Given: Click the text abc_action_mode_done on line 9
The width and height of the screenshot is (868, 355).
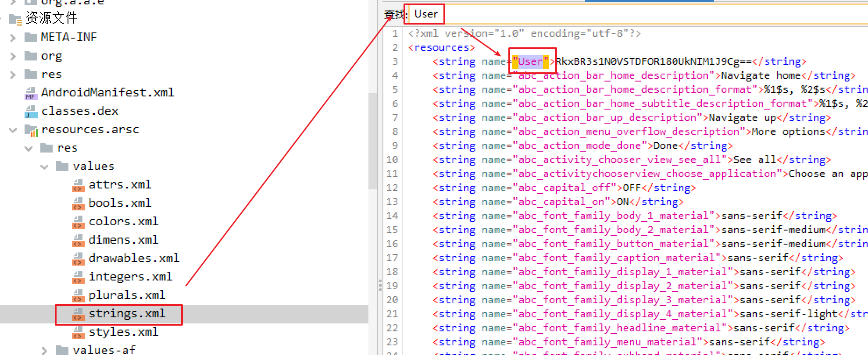Looking at the screenshot, I should tap(580, 146).
